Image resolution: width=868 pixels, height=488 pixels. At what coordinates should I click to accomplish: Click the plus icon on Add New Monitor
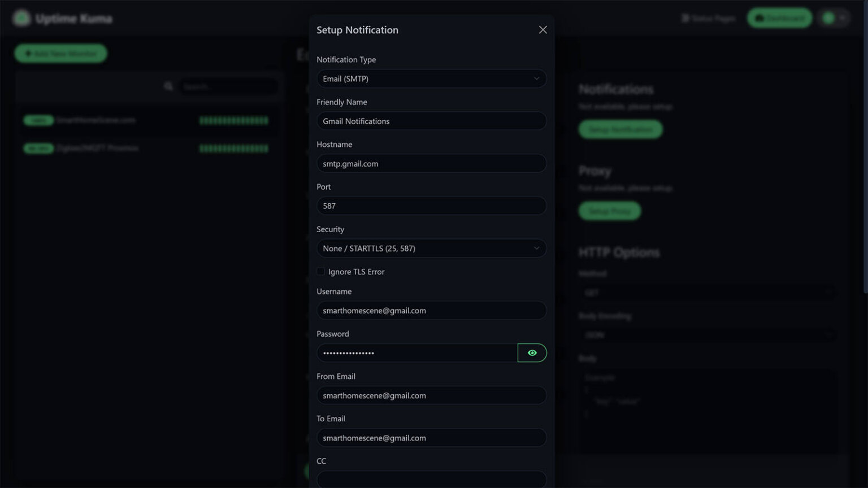coord(28,53)
